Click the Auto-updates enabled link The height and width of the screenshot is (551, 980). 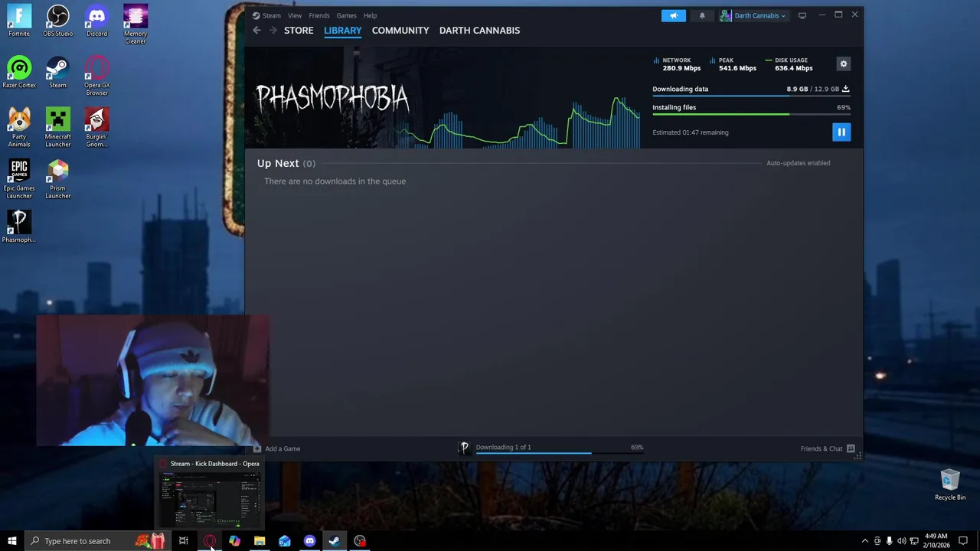[x=798, y=163]
